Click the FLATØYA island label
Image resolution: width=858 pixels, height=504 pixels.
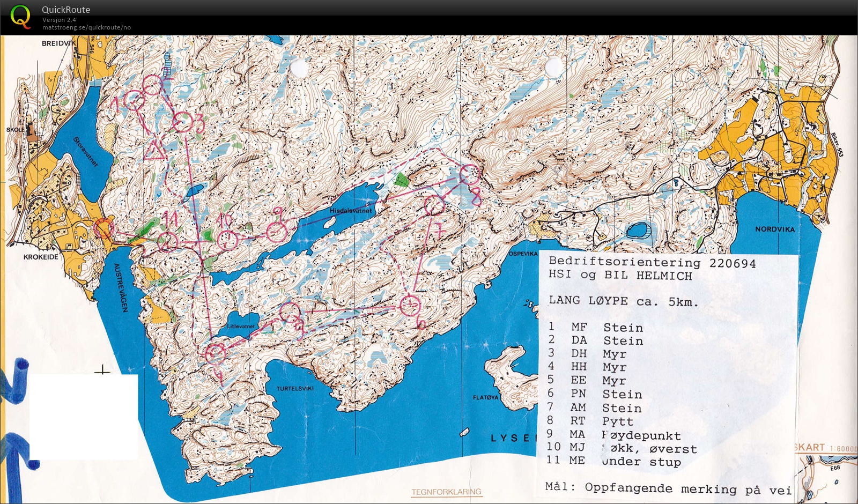tap(485, 397)
